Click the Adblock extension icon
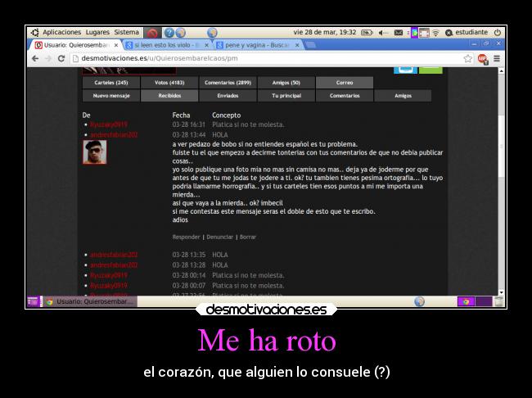 coord(482,59)
